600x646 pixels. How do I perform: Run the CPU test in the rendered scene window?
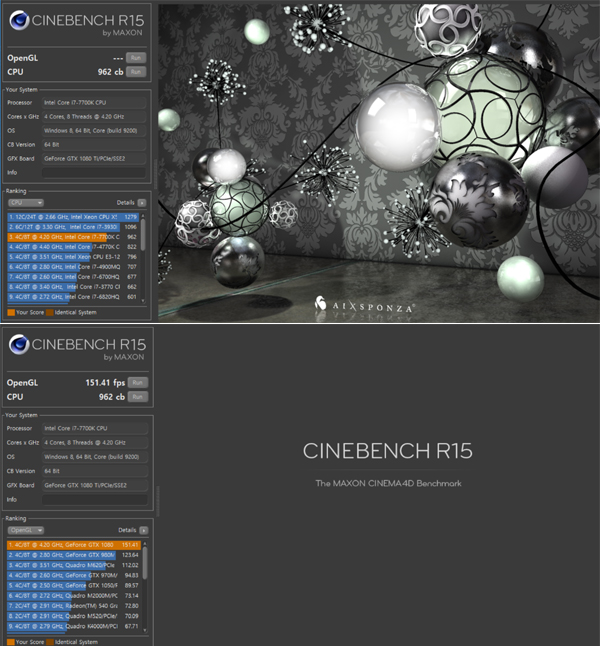tap(136, 72)
